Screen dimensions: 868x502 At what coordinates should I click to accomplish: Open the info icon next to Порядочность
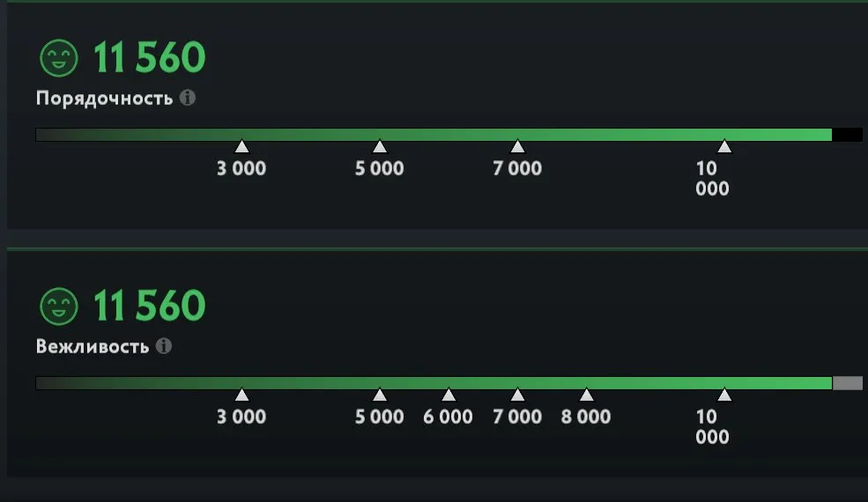188,98
